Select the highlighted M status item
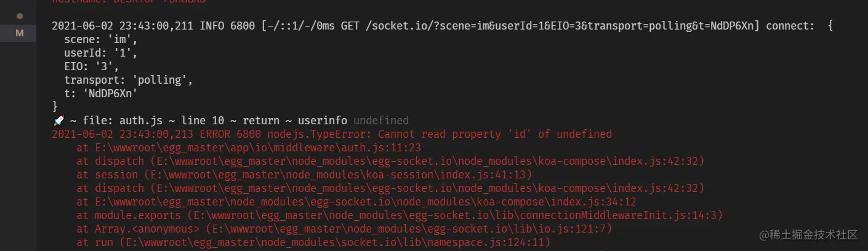Viewport: 868px width, 251px height. 18,33
